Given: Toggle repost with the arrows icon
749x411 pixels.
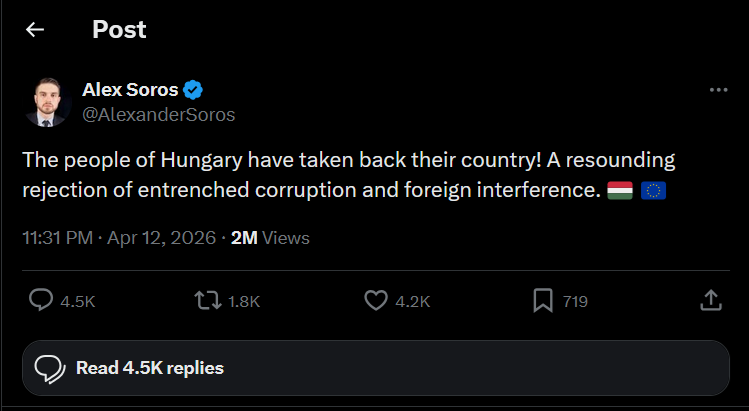Looking at the screenshot, I should (208, 300).
